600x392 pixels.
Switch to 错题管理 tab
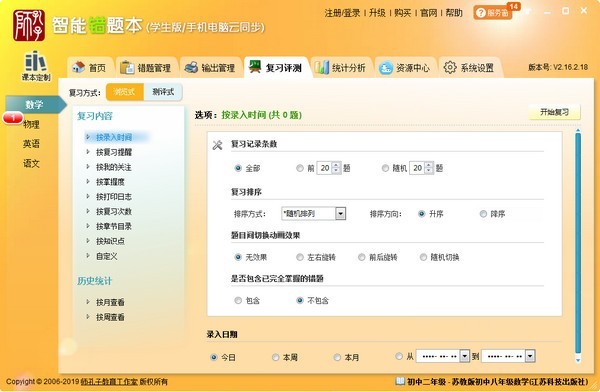[146, 68]
